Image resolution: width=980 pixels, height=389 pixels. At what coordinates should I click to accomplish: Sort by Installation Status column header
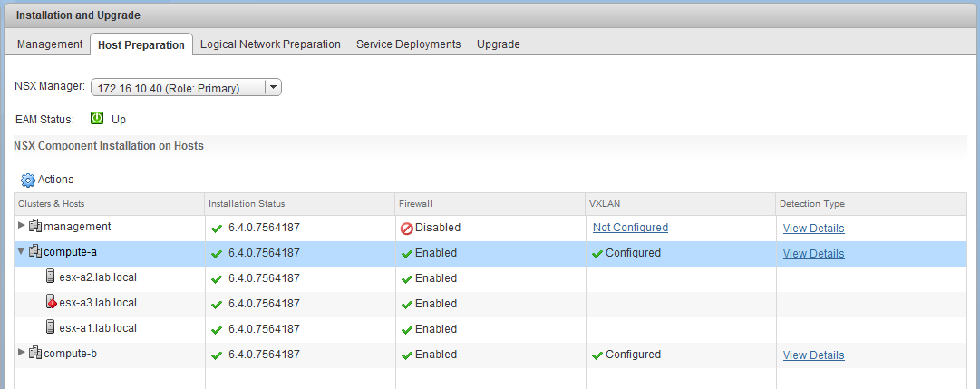click(247, 203)
